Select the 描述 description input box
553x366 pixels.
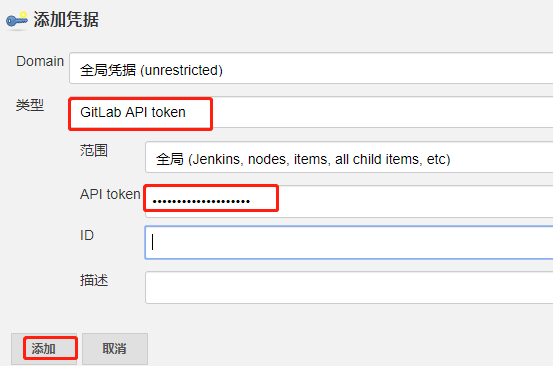pos(349,287)
